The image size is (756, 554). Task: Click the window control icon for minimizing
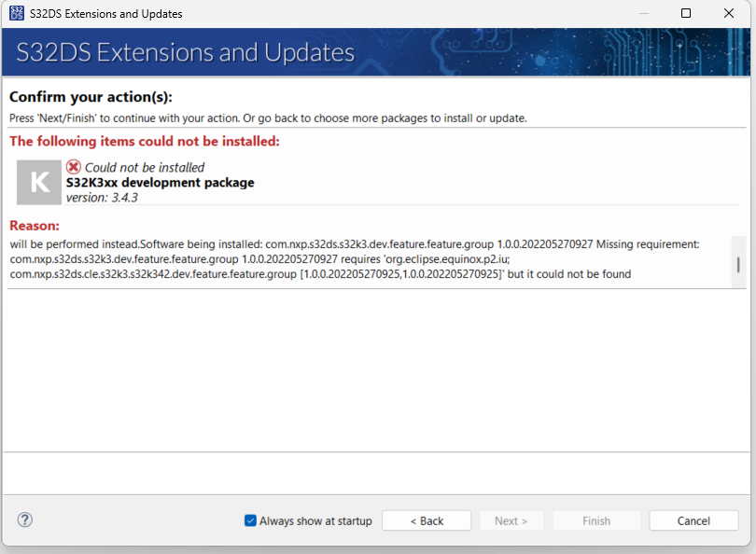[x=645, y=13]
